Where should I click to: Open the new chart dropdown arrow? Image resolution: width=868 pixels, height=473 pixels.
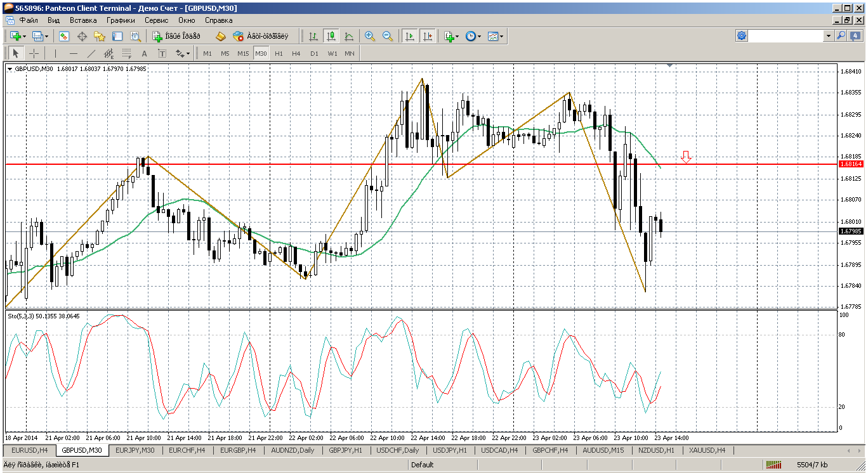point(24,37)
